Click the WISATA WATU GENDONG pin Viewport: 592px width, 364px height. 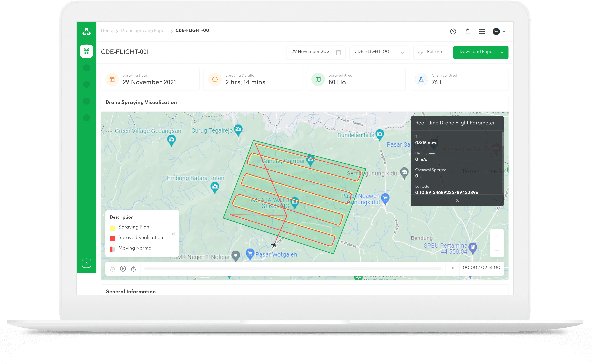pos(295,203)
